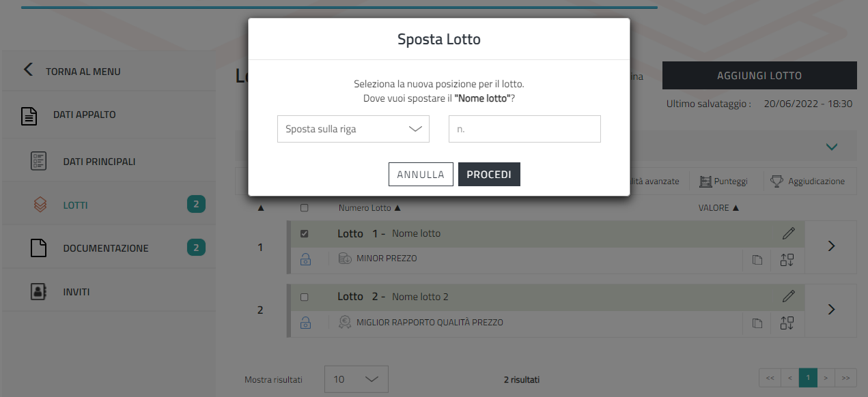Expand Lotto 2 with right chevron
Viewport: 868px width, 397px height.
[831, 310]
